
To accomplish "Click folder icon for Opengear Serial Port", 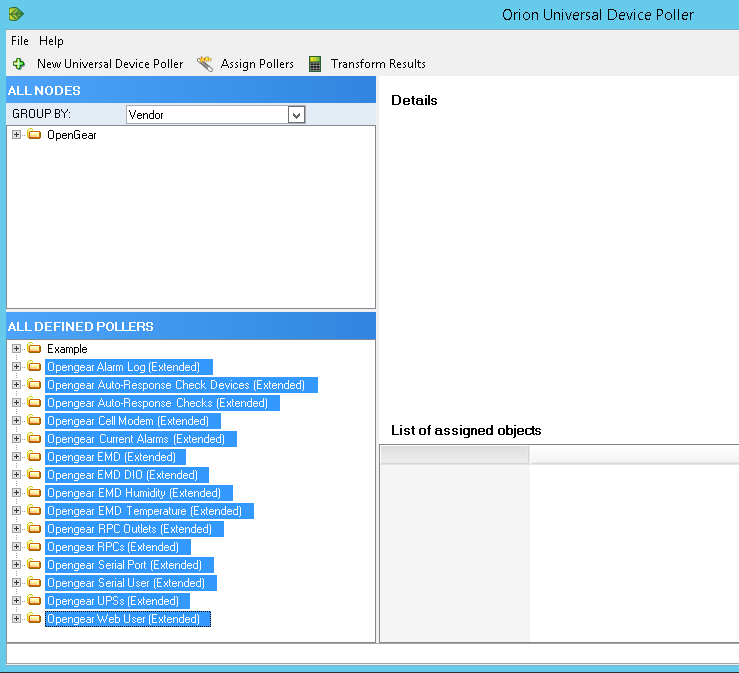I will tap(34, 564).
